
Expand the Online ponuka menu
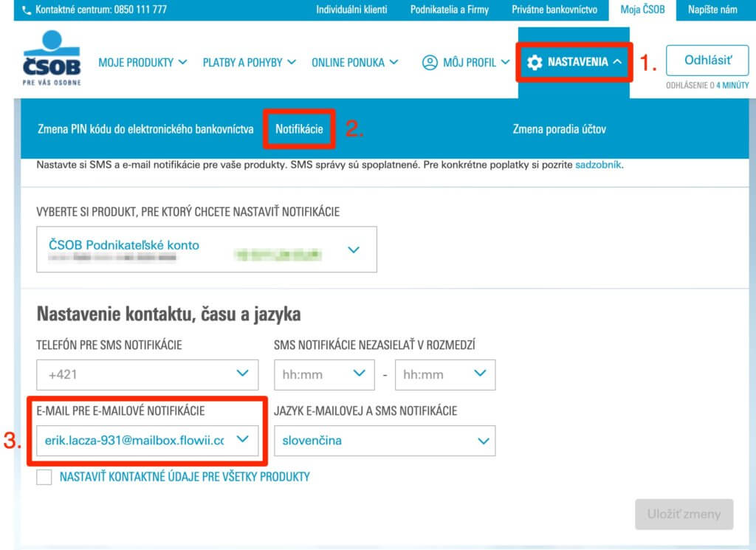pos(355,62)
